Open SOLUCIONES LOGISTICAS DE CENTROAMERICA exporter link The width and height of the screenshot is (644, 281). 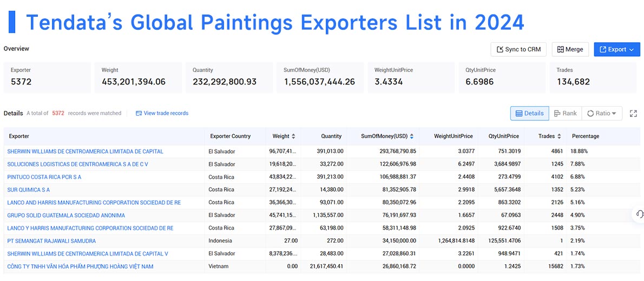[77, 164]
